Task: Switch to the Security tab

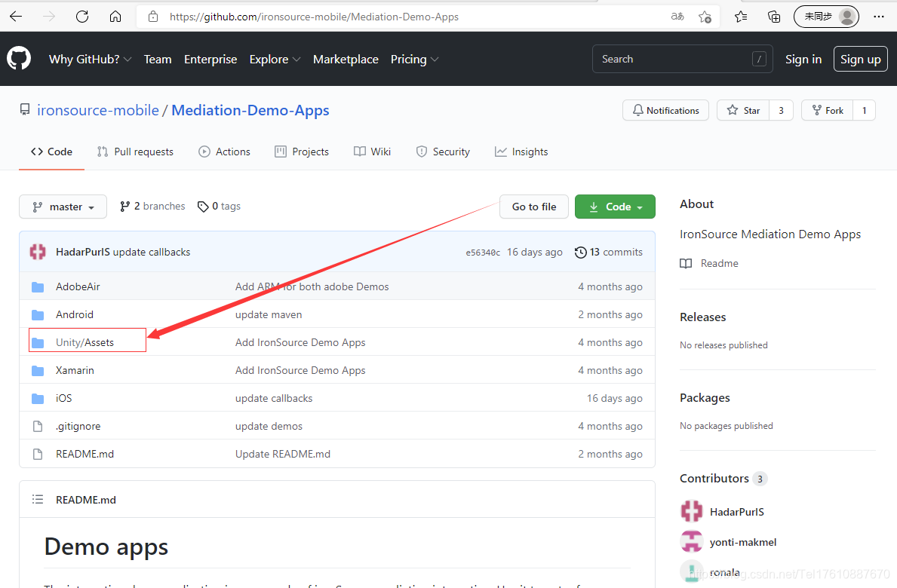Action: (443, 152)
